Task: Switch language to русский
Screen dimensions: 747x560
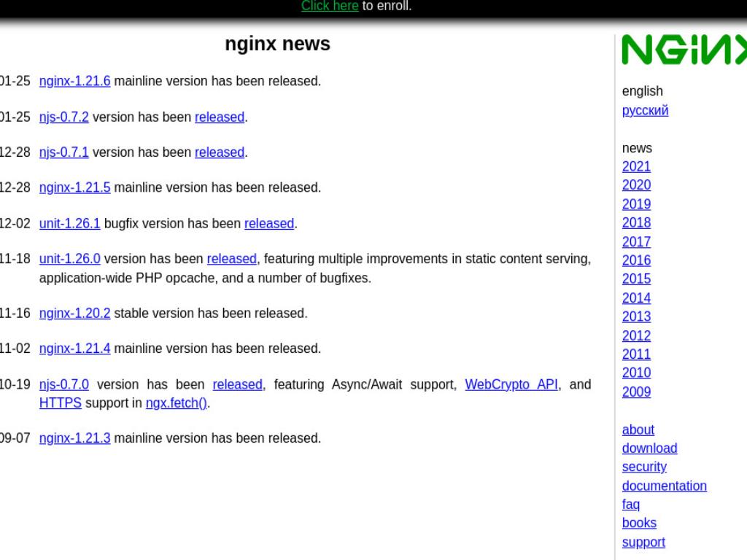Action: [645, 111]
